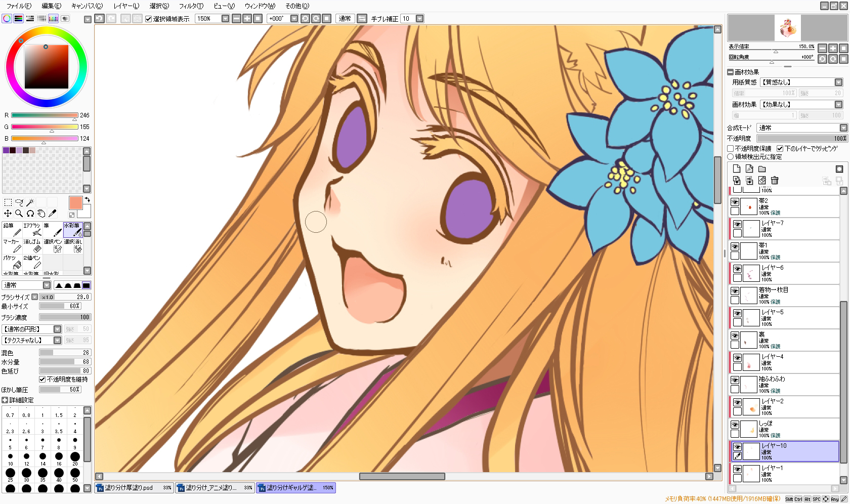Create a new linework layer
The height and width of the screenshot is (504, 850).
[x=749, y=169]
